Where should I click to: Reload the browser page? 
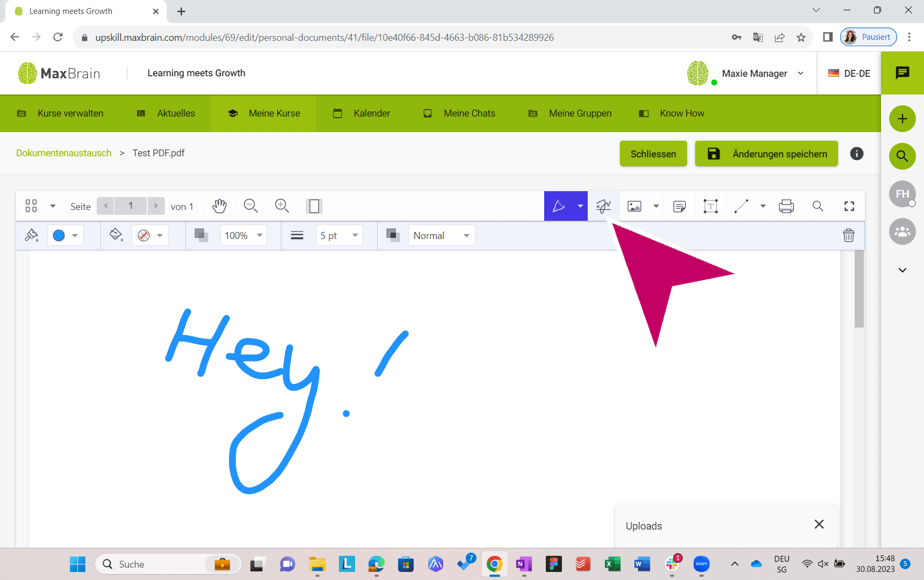tap(58, 37)
